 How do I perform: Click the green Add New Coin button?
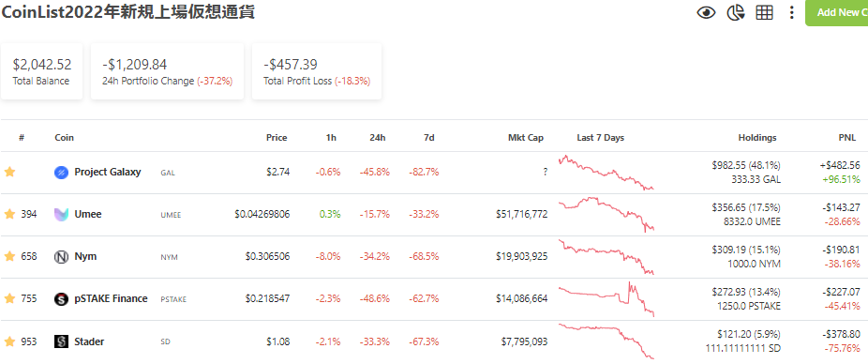click(836, 13)
